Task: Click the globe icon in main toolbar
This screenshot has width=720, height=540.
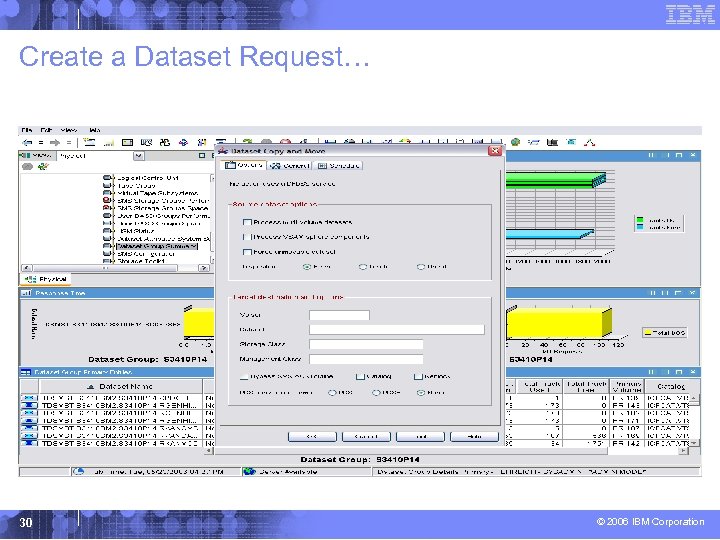Action: [x=515, y=142]
